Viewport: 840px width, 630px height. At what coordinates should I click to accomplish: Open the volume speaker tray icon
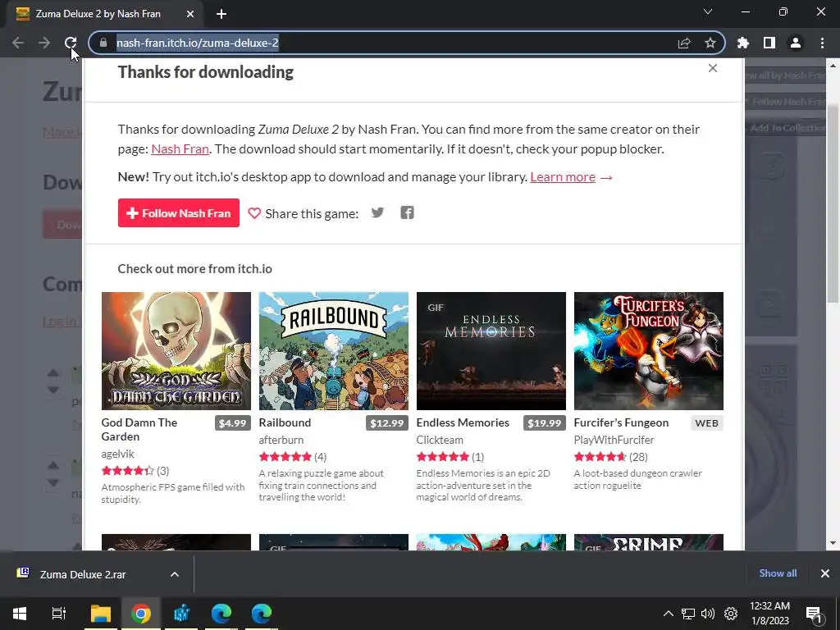click(x=708, y=614)
